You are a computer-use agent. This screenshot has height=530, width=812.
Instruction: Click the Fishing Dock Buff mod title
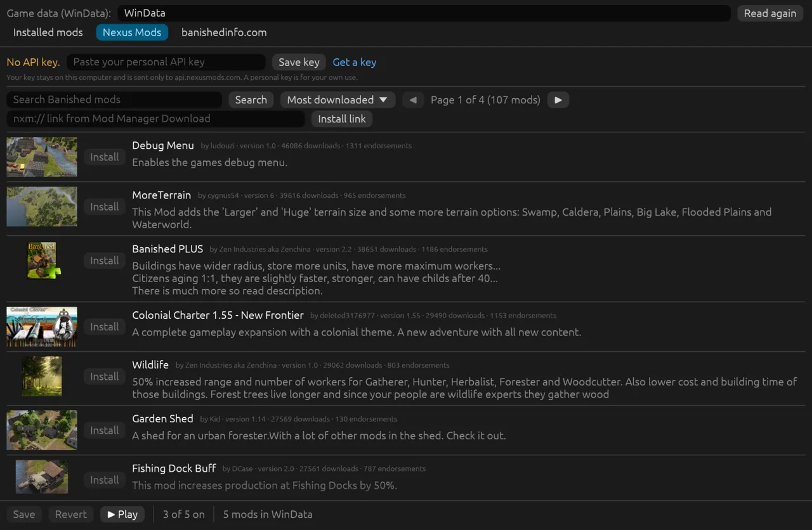pyautogui.click(x=174, y=469)
